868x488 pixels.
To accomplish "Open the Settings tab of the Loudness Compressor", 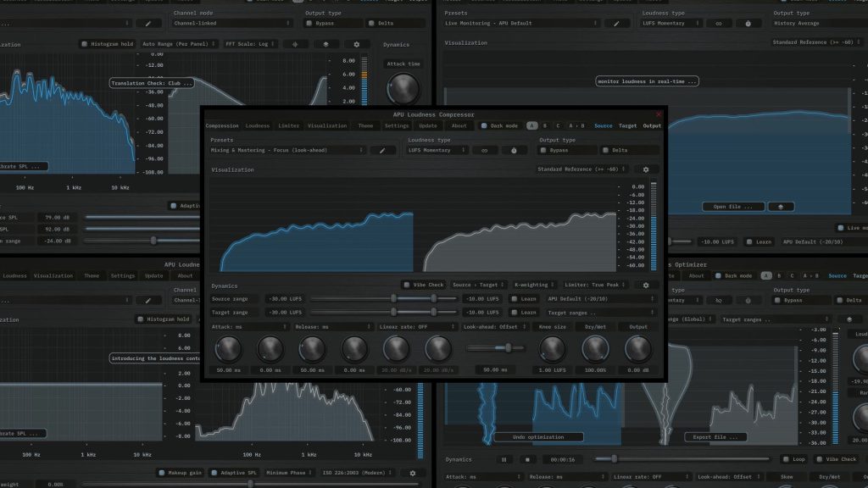I will click(397, 125).
